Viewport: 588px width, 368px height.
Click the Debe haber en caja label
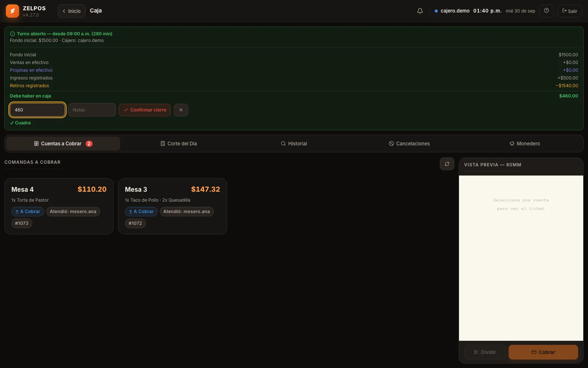pyautogui.click(x=31, y=96)
